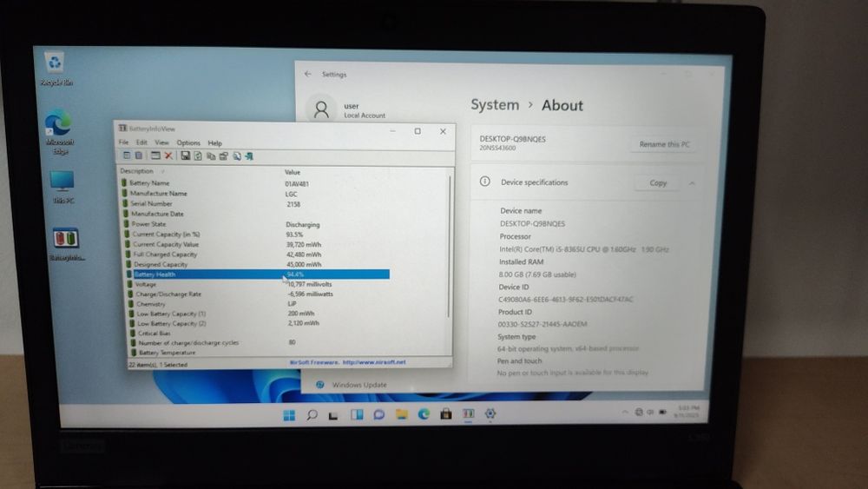Click the Copy button for device specifications
This screenshot has height=489, width=868.
(x=658, y=182)
